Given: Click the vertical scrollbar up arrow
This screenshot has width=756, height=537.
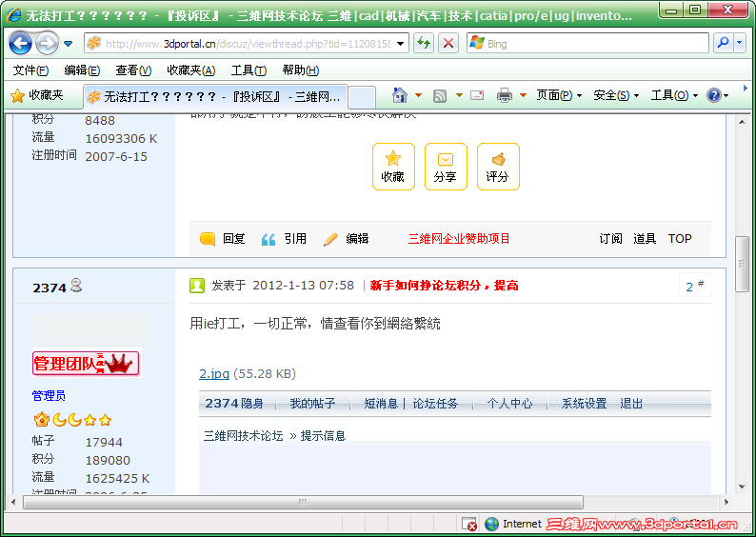Looking at the screenshot, I should 742,122.
